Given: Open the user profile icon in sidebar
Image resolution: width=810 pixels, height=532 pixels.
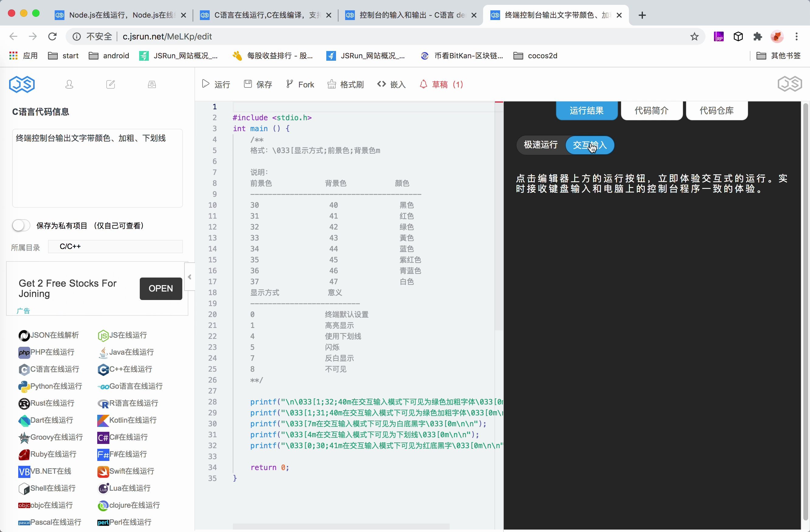Looking at the screenshot, I should point(70,84).
